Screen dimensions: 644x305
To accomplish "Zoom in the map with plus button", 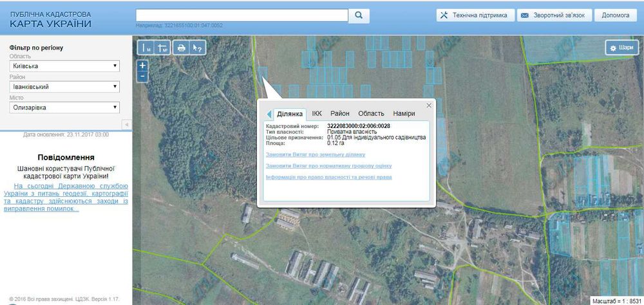I will point(142,66).
